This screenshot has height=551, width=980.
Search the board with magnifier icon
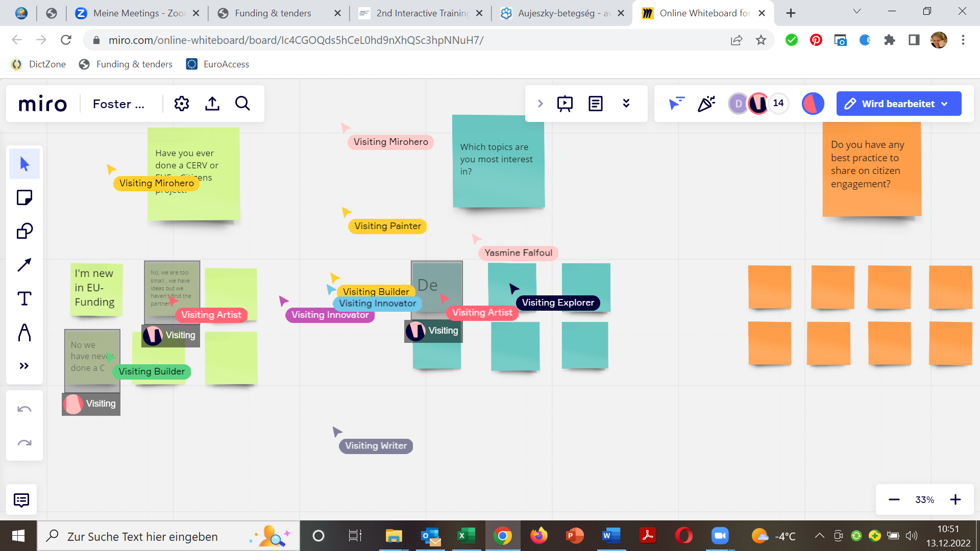pos(242,104)
